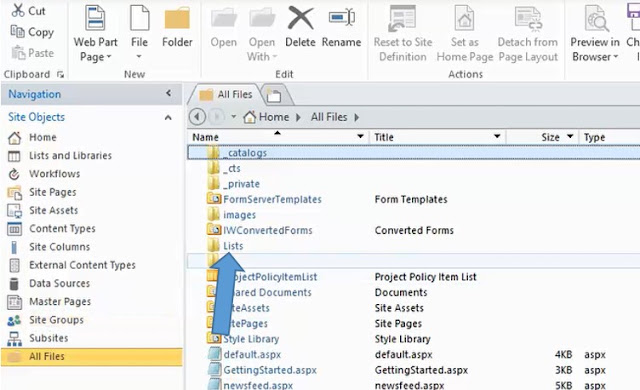This screenshot has width=640, height=390.
Task: Expand Preview in Browser dropdown
Action: 616,56
